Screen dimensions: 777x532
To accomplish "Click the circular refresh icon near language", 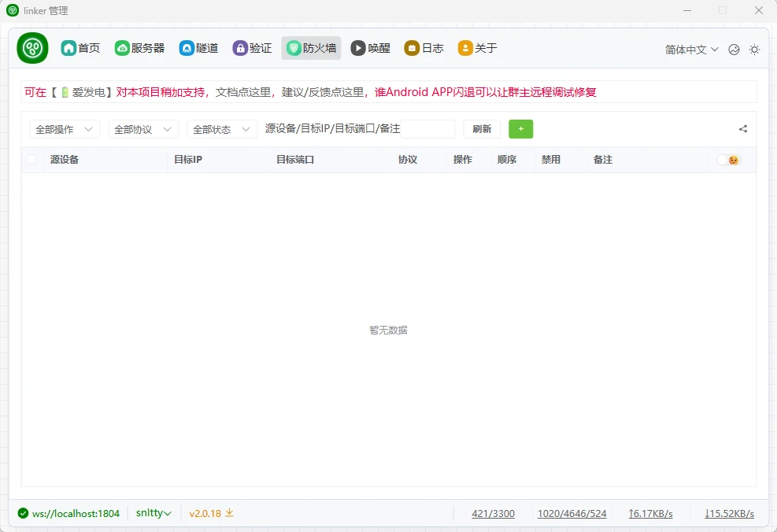I will point(734,50).
